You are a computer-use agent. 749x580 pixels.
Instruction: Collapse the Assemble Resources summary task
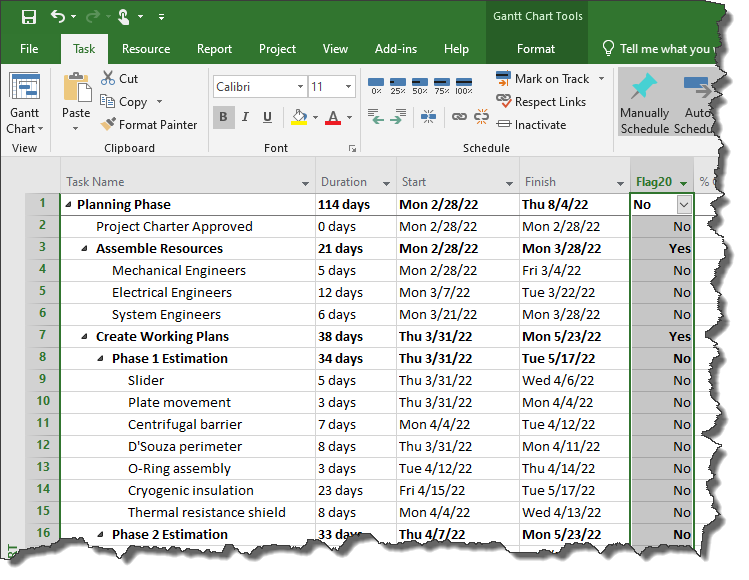click(x=85, y=248)
